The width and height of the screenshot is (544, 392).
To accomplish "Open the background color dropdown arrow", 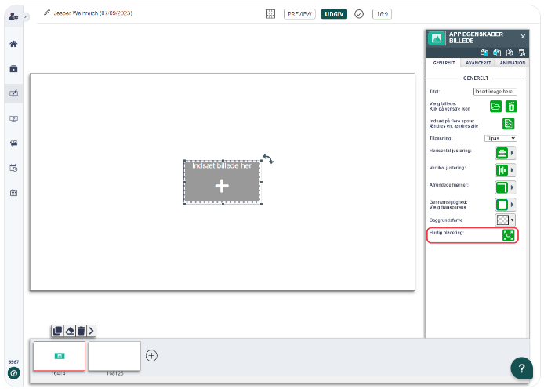I will point(513,220).
